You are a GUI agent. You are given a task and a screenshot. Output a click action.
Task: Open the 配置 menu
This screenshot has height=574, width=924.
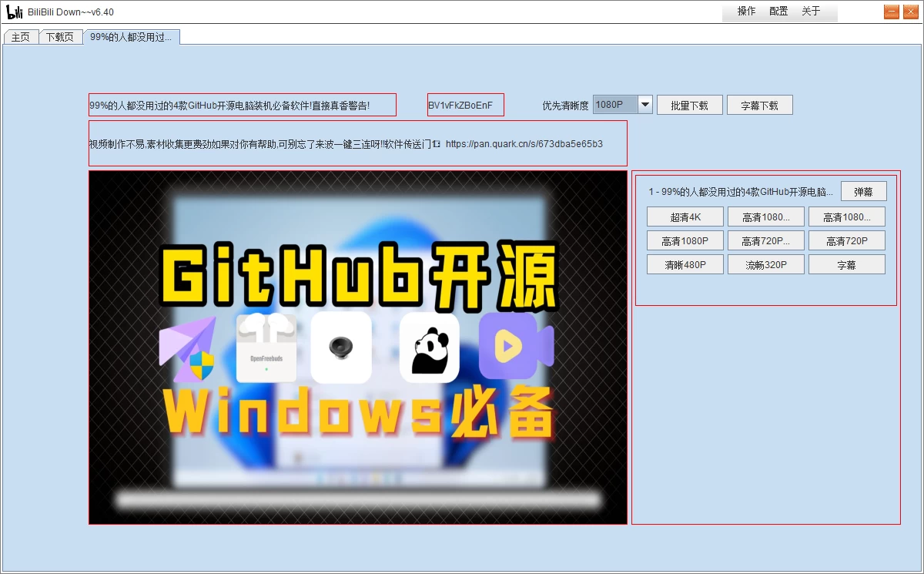[x=778, y=12]
